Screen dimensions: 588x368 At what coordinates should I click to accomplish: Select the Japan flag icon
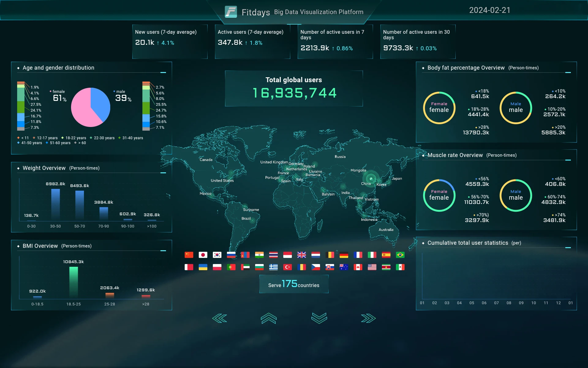pyautogui.click(x=203, y=255)
